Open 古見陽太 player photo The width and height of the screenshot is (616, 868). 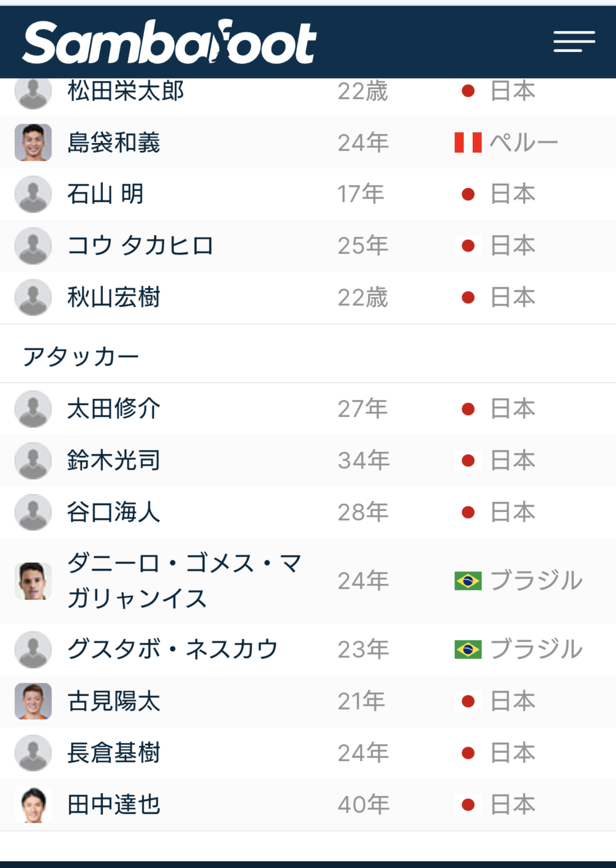(x=33, y=701)
